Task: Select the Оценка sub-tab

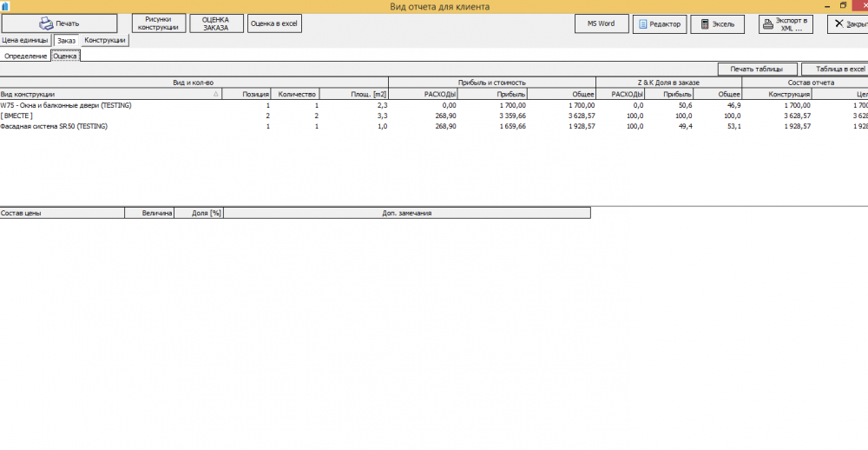Action: (65, 56)
